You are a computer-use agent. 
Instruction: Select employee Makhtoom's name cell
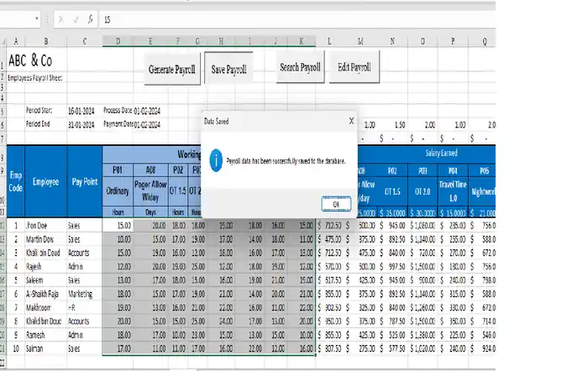(x=45, y=308)
